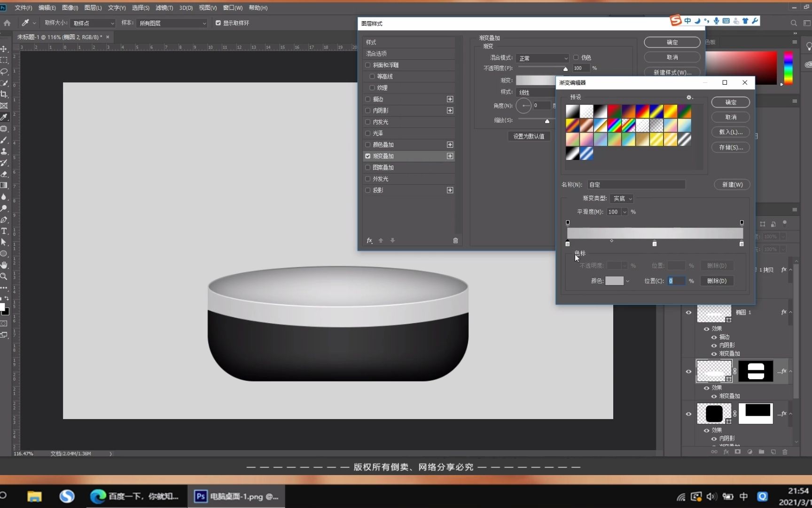The image size is (812, 508).
Task: Click the color stop 颜色 swatch
Action: point(614,281)
